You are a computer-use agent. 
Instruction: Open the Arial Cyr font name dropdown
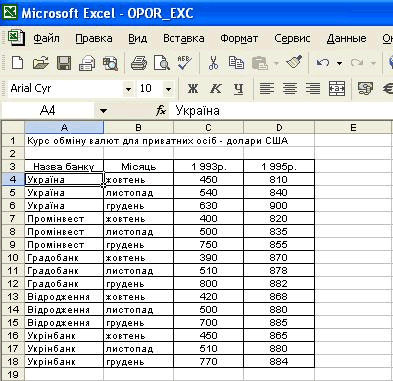pos(128,89)
